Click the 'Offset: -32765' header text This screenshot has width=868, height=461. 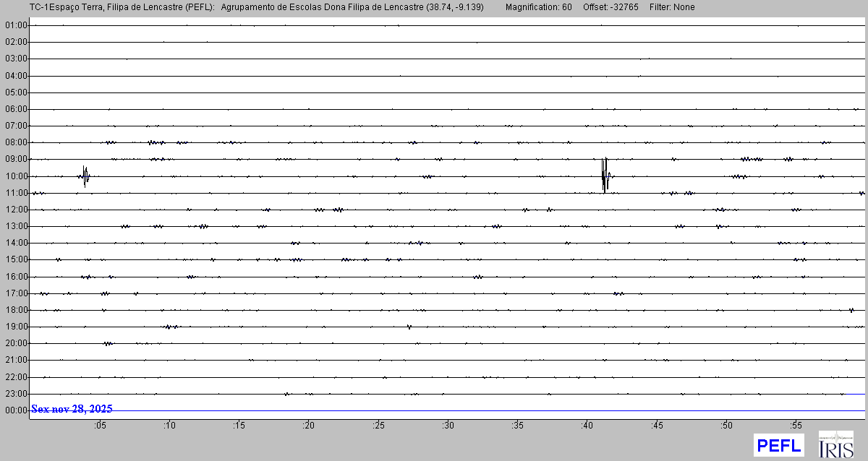[613, 7]
